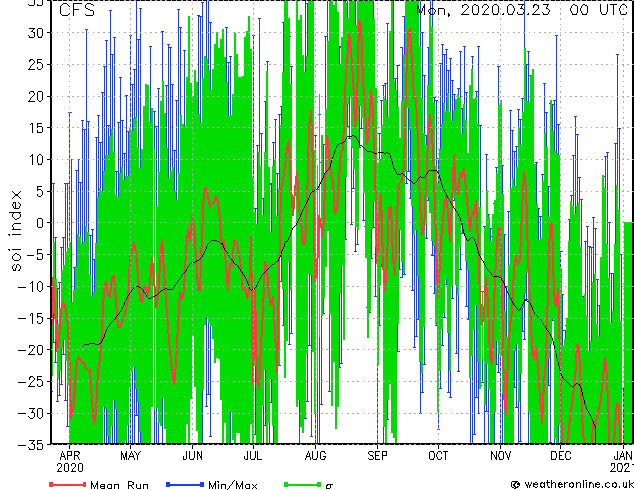Click the JUL x-axis label

(253, 456)
